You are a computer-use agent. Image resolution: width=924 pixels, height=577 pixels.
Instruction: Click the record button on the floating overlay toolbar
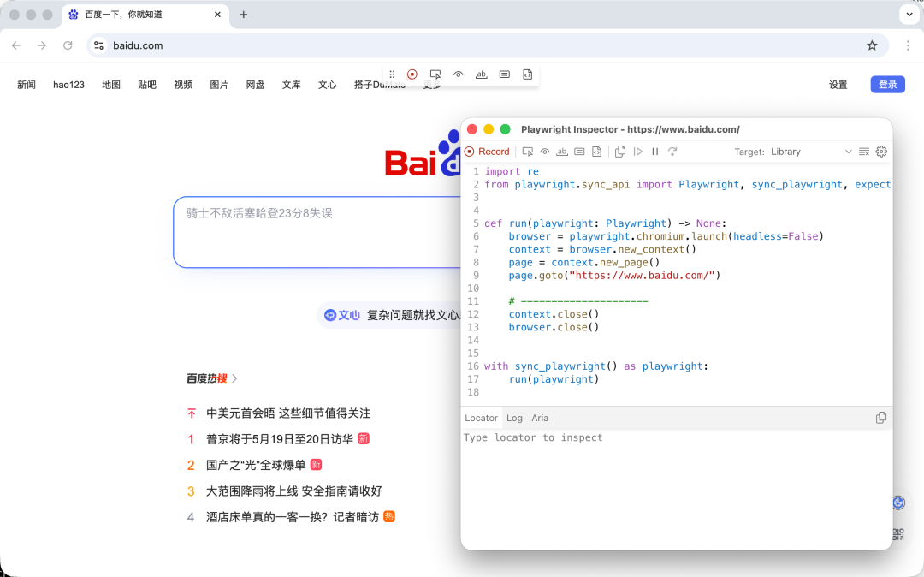pyautogui.click(x=412, y=74)
